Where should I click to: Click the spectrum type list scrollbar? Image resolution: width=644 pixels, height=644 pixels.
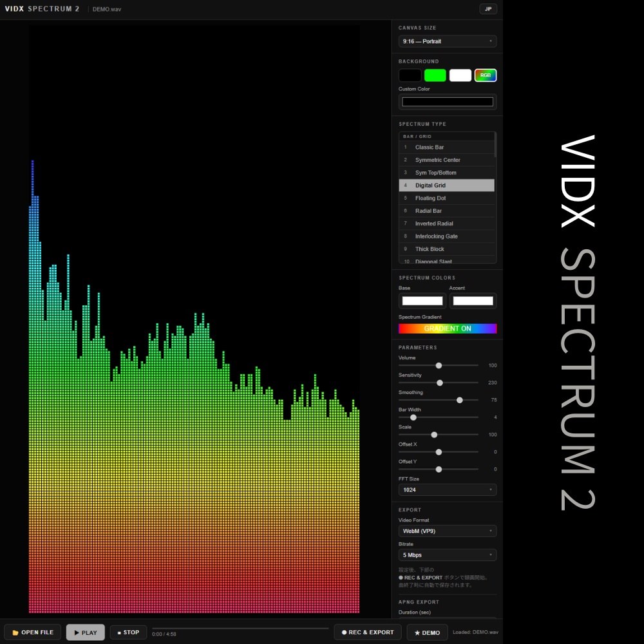tap(495, 144)
